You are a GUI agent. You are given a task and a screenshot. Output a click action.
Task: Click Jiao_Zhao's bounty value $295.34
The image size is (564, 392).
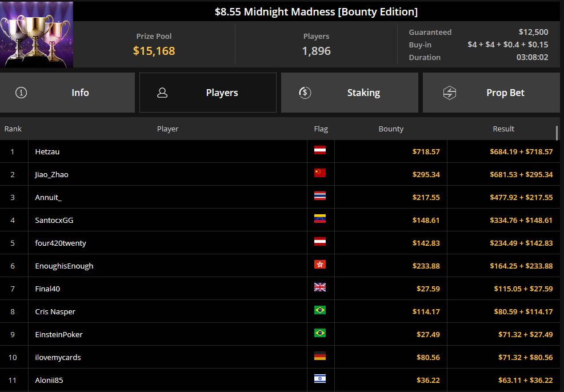[x=426, y=175]
